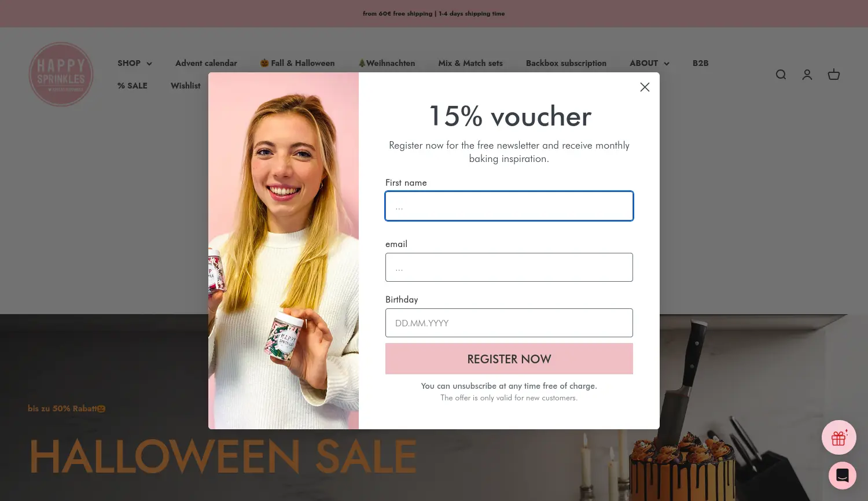Focus the Birthday date field
The image size is (868, 501).
[509, 323]
